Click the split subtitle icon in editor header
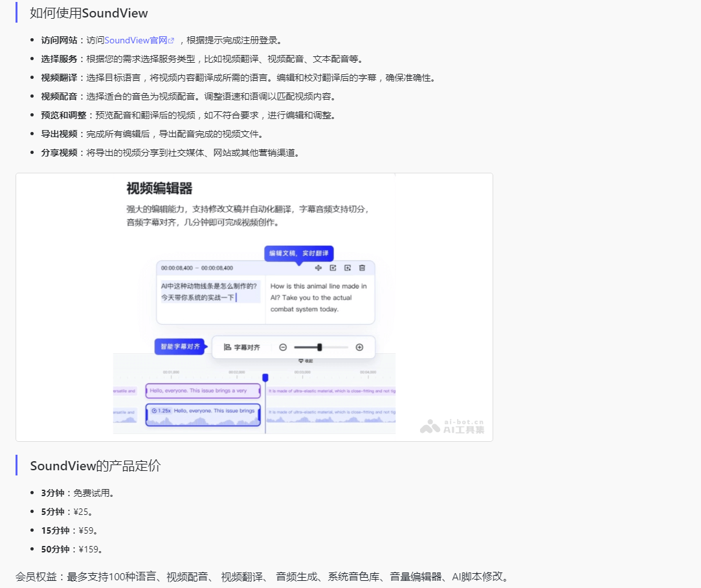Image resolution: width=701 pixels, height=588 pixels. (x=318, y=268)
